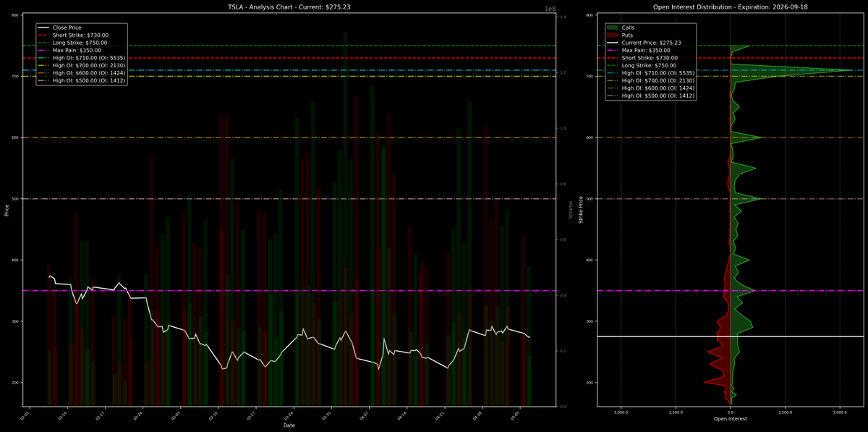This screenshot has height=432, width=868.
Task: Click the white current price line in Open Interest chart
Action: click(x=730, y=336)
